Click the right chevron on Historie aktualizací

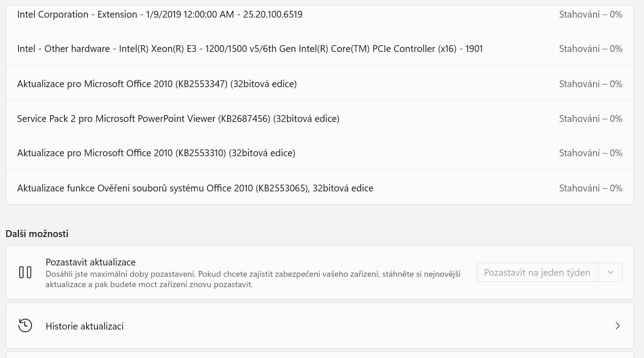(x=618, y=325)
